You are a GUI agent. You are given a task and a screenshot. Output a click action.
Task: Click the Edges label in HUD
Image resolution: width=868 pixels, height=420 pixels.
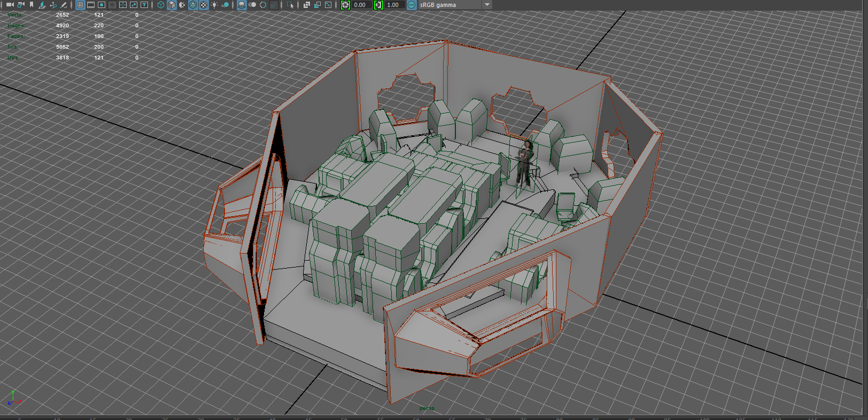click(x=17, y=26)
